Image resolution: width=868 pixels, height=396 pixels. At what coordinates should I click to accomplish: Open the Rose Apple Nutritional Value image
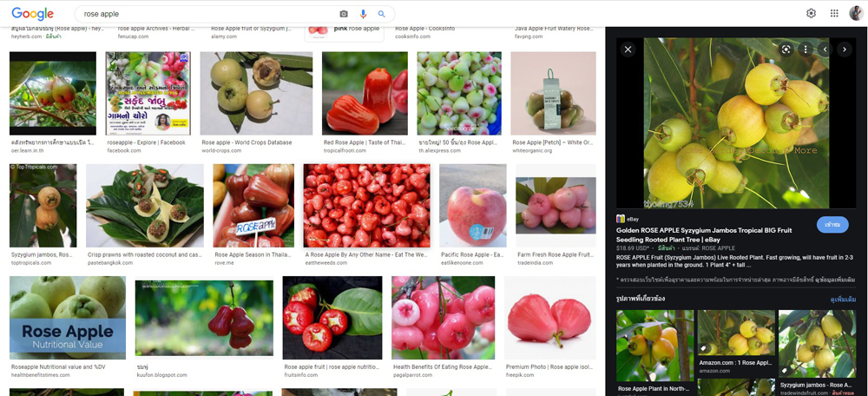68,318
